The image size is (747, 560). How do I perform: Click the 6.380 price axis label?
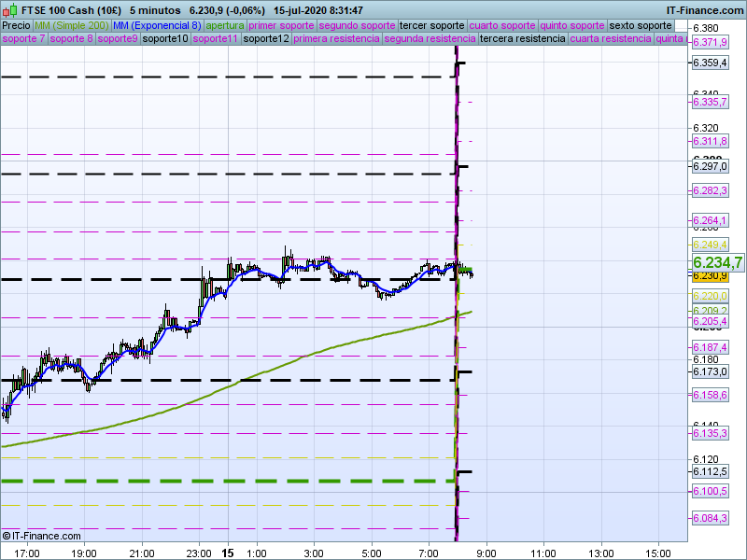tap(706, 28)
